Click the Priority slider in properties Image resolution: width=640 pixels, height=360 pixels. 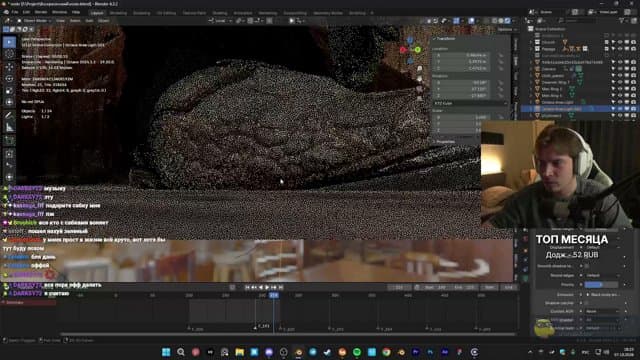[601, 284]
